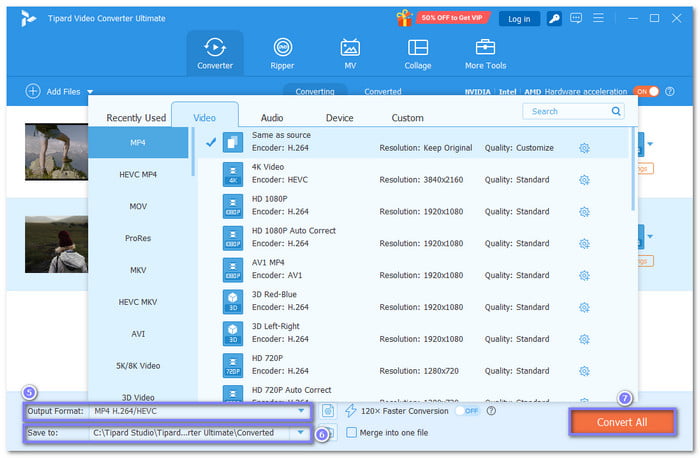The width and height of the screenshot is (700, 458).
Task: Toggle 120x Faster Conversion switch
Action: point(467,411)
